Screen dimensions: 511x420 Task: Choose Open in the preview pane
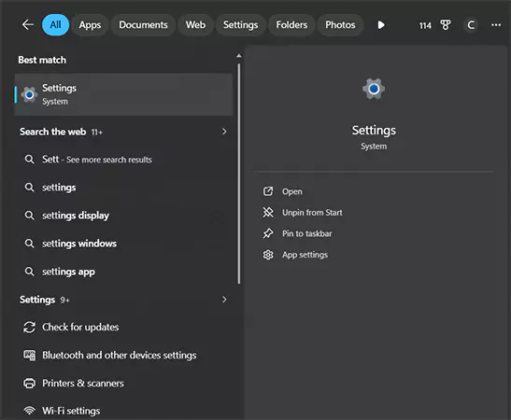pyautogui.click(x=292, y=191)
